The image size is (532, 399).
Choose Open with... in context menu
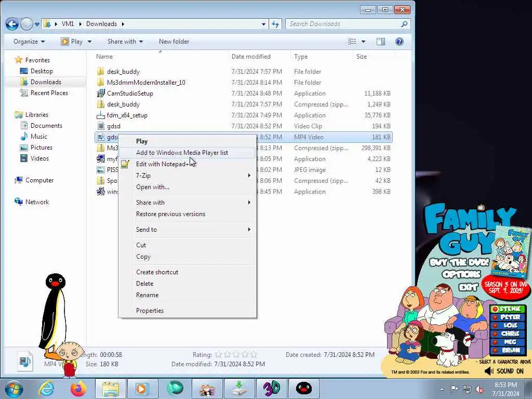(187, 187)
